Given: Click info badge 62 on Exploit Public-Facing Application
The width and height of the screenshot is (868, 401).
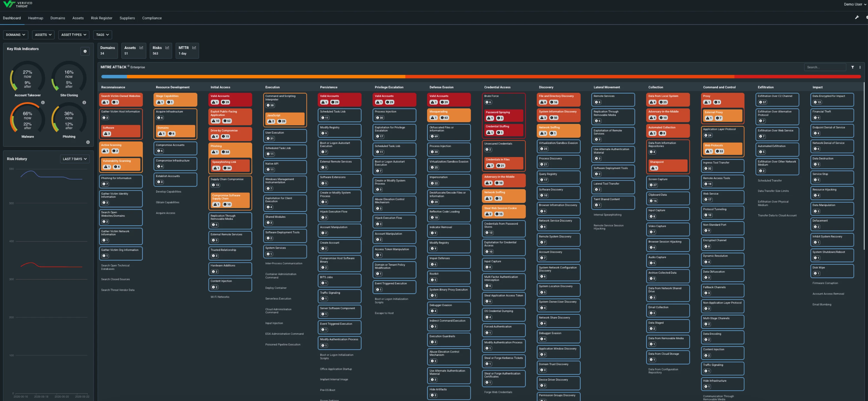Looking at the screenshot, I should pyautogui.click(x=227, y=121).
